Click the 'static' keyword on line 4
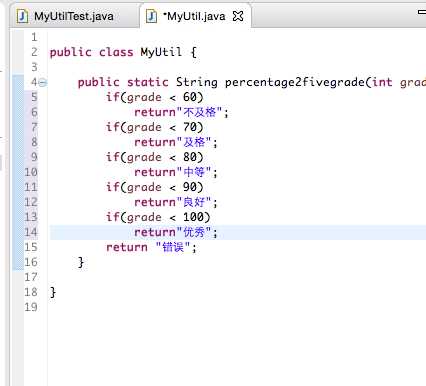The height and width of the screenshot is (386, 426). 148,82
